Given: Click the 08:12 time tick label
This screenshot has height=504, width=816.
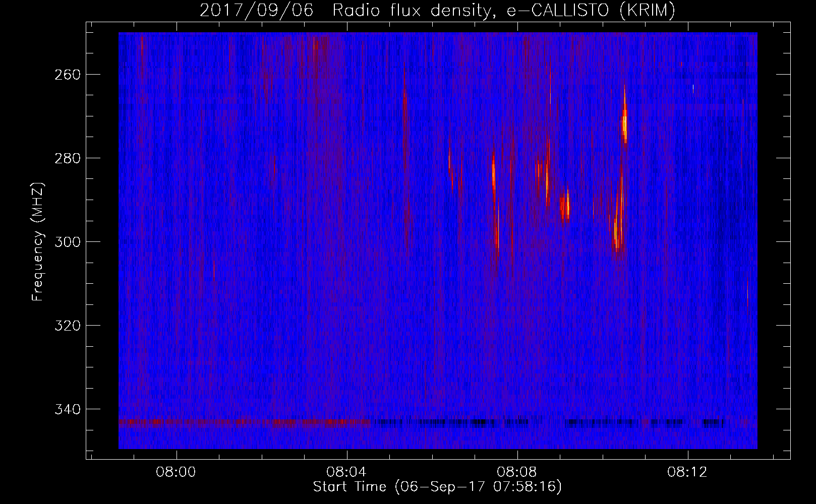Looking at the screenshot, I should coord(687,472).
